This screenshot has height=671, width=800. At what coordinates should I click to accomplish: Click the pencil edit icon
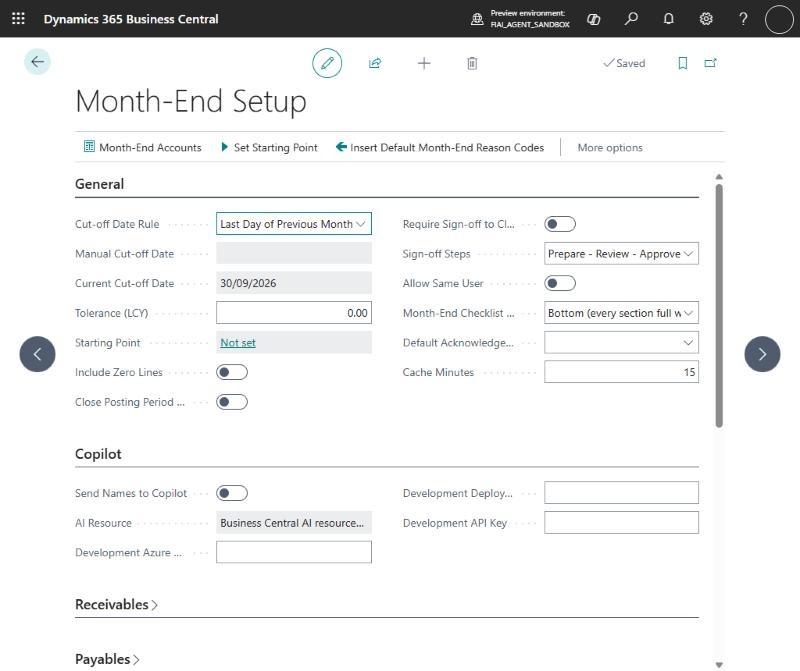(x=327, y=63)
